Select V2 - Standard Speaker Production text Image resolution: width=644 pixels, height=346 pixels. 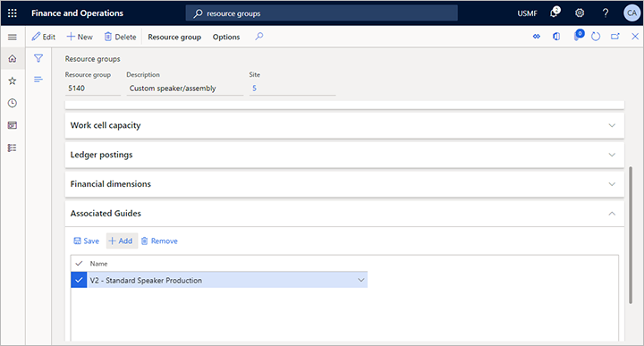[146, 281]
